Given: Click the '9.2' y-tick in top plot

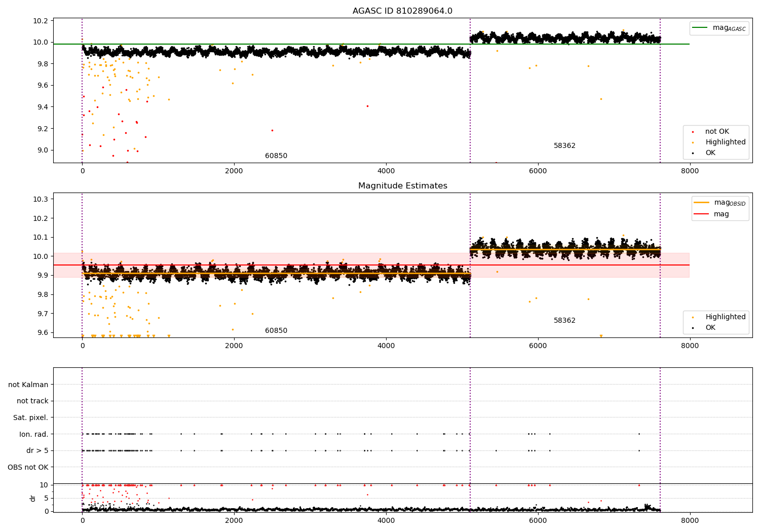Looking at the screenshot, I should pyautogui.click(x=43, y=129).
